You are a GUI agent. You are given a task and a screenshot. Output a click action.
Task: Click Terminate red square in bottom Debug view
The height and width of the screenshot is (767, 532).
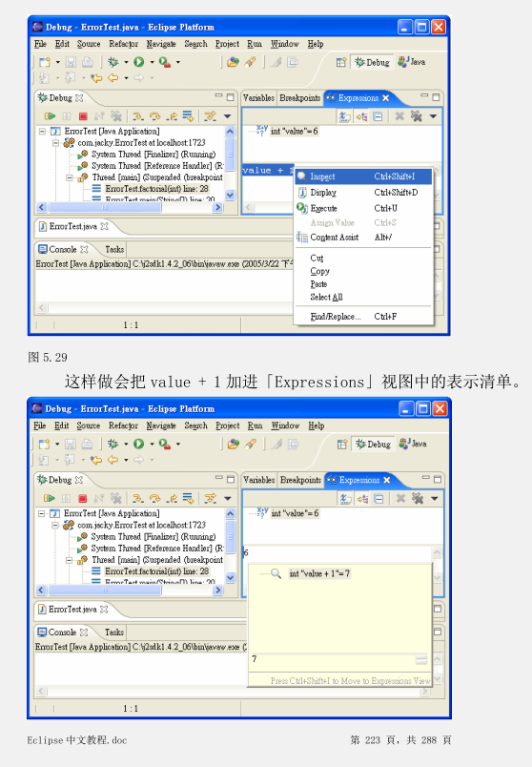pos(83,498)
